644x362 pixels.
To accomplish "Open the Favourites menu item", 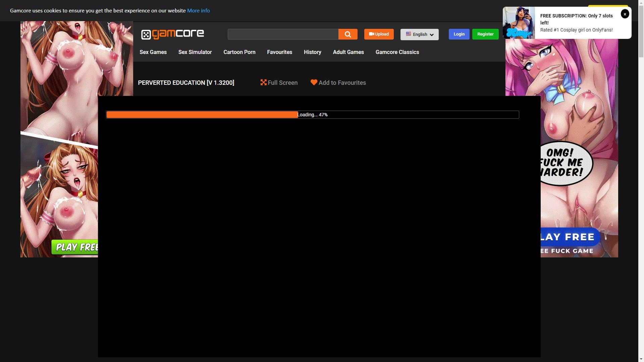I will click(279, 52).
